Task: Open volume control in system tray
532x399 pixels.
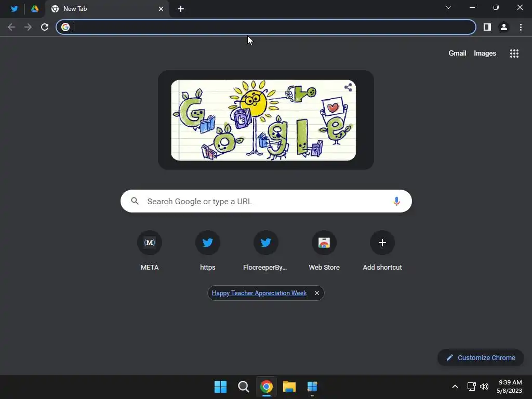Action: (x=484, y=387)
